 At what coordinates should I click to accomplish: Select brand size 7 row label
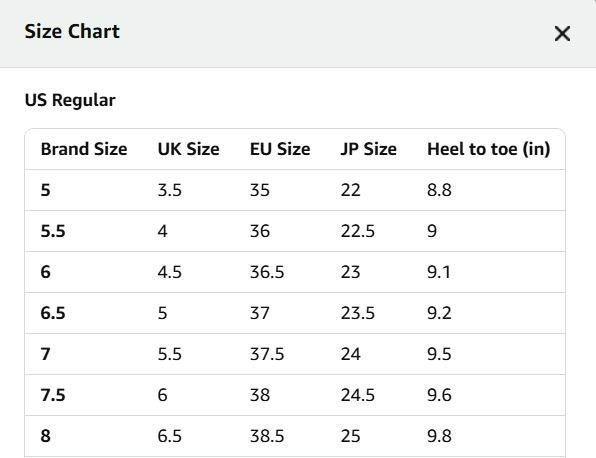[45, 354]
